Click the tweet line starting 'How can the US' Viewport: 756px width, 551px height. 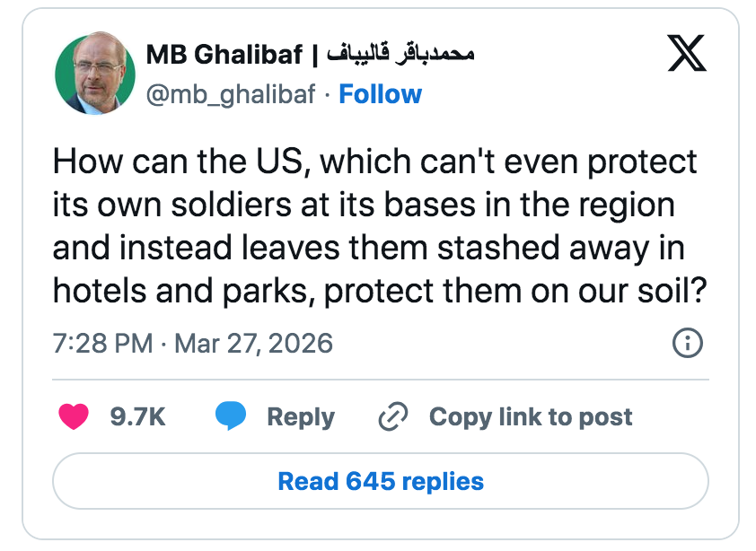(x=374, y=162)
